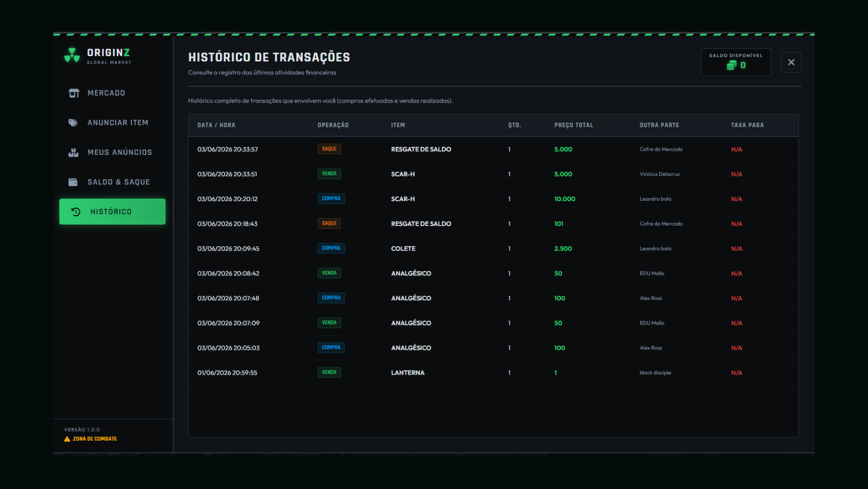The width and height of the screenshot is (868, 489).
Task: Click the Anunciar Item tag icon
Action: [73, 123]
